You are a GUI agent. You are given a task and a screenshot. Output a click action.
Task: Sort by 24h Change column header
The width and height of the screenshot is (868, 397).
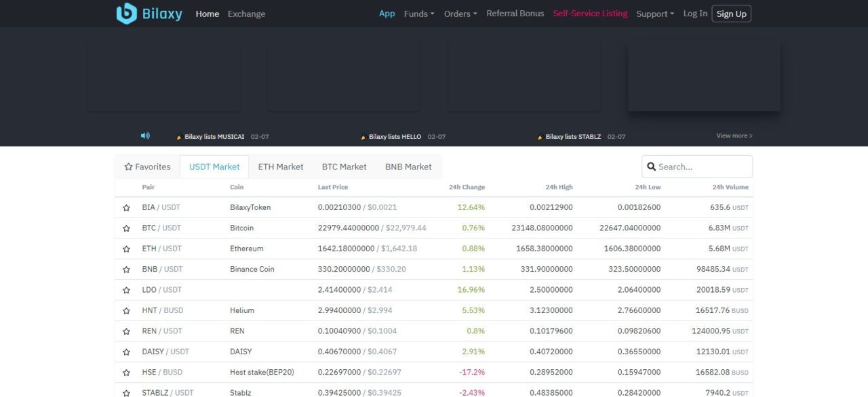coord(467,187)
